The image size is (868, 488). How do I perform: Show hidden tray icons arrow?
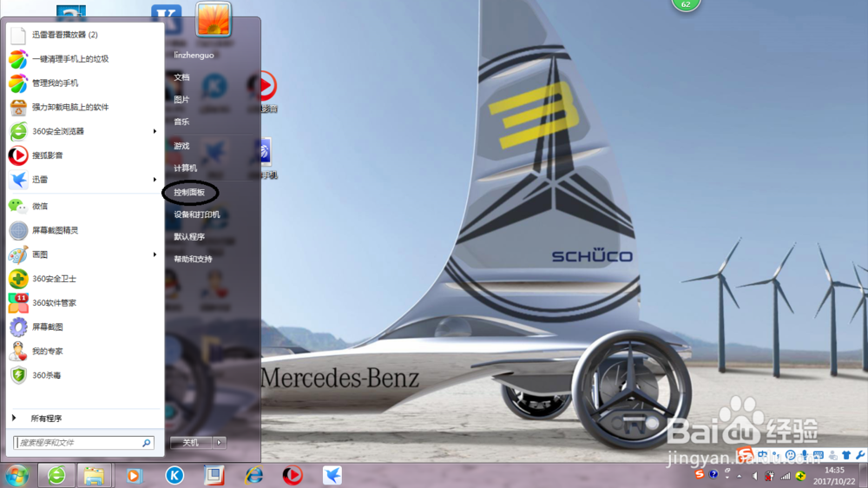pyautogui.click(x=739, y=476)
